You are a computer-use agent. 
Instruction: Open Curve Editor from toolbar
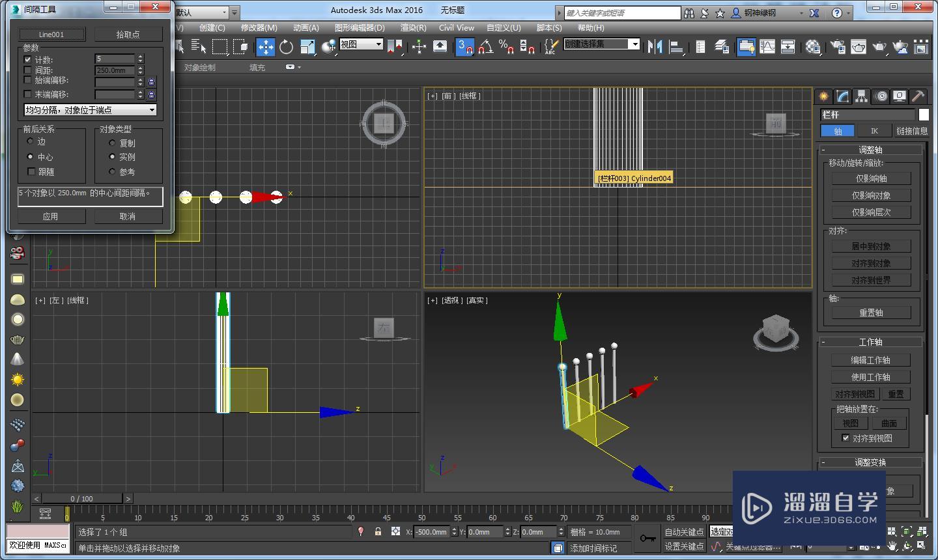point(767,46)
